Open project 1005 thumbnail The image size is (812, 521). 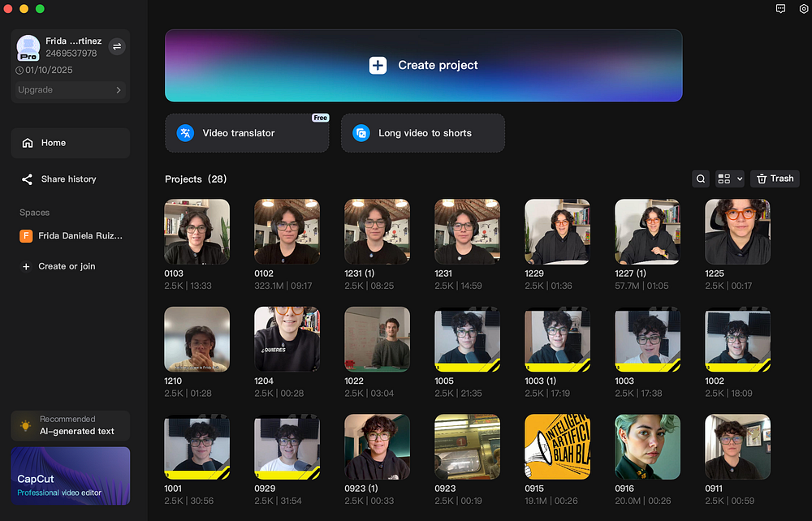[467, 339]
